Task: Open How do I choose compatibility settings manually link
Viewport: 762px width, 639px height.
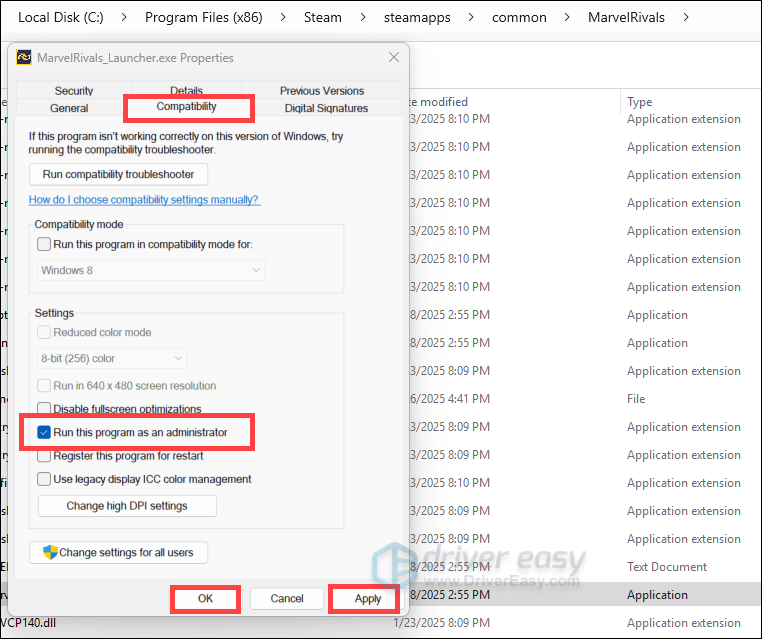Action: click(x=144, y=200)
